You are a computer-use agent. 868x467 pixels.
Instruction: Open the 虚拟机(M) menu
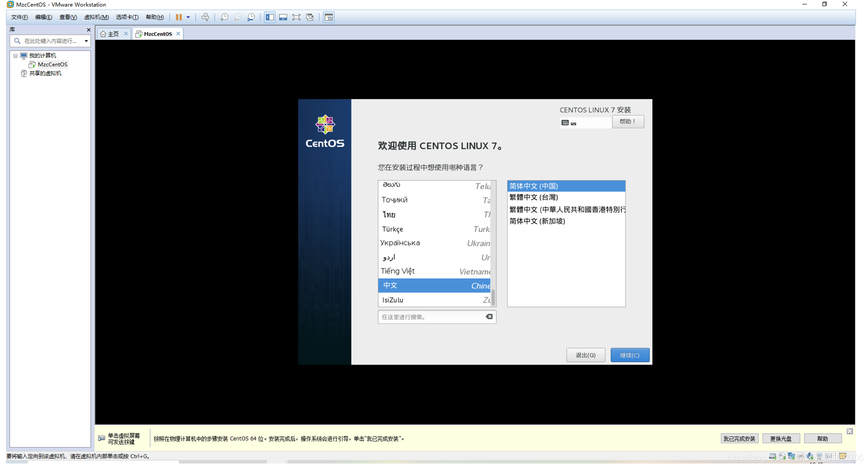coord(96,17)
